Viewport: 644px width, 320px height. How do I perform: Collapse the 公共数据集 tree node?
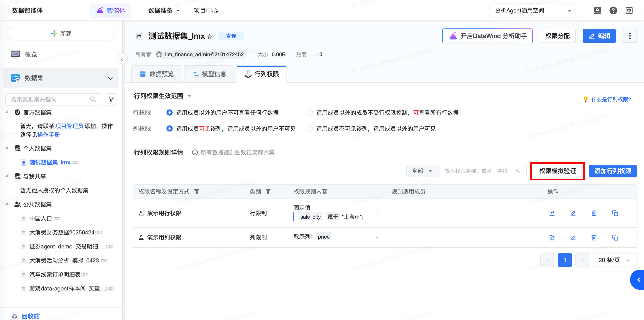(x=7, y=204)
